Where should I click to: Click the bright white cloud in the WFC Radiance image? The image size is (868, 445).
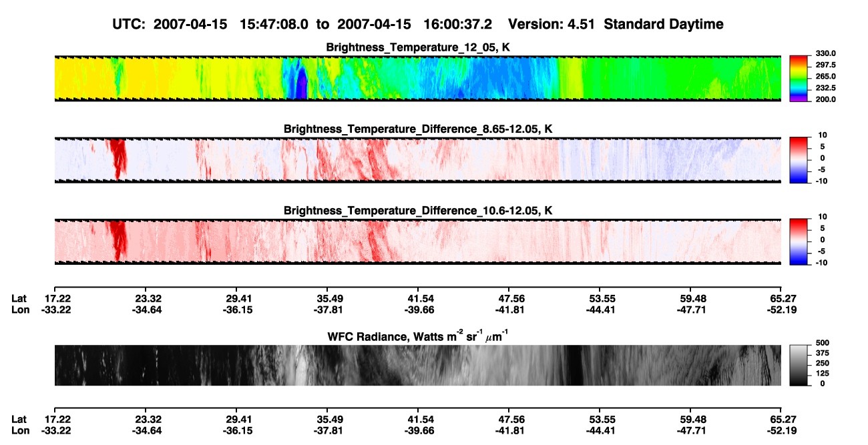pos(300,366)
